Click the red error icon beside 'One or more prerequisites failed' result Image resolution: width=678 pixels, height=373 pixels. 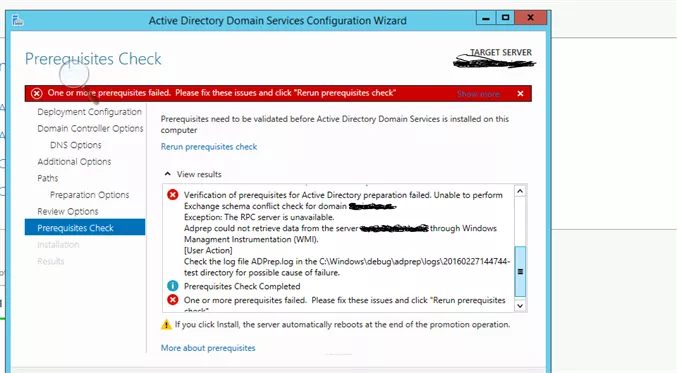[x=173, y=300]
